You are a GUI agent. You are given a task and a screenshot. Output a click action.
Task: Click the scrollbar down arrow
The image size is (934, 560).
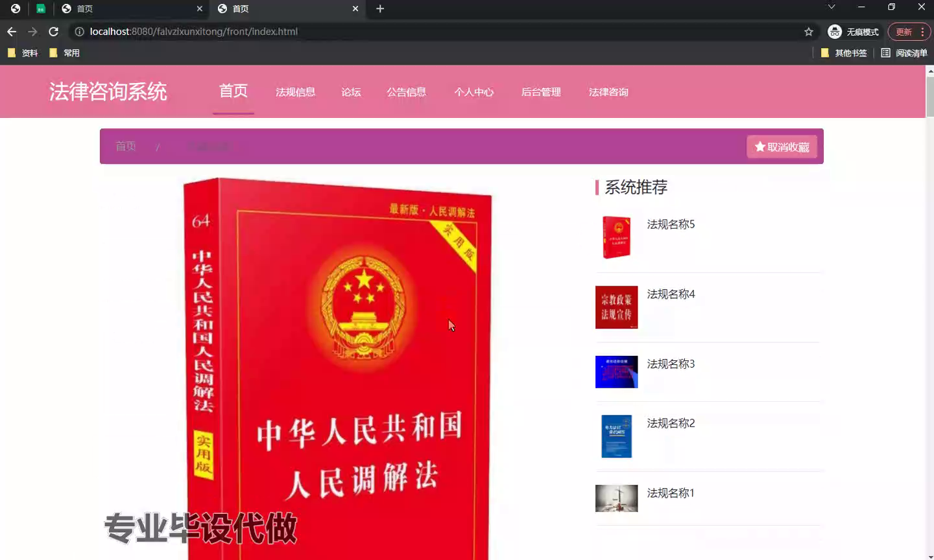point(930,555)
